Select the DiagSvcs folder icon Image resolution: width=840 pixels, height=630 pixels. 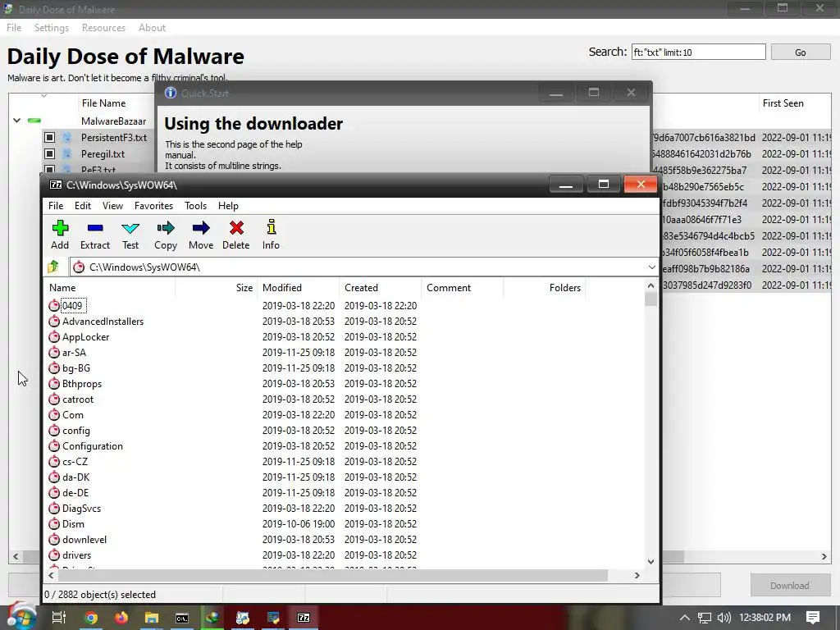click(x=54, y=509)
